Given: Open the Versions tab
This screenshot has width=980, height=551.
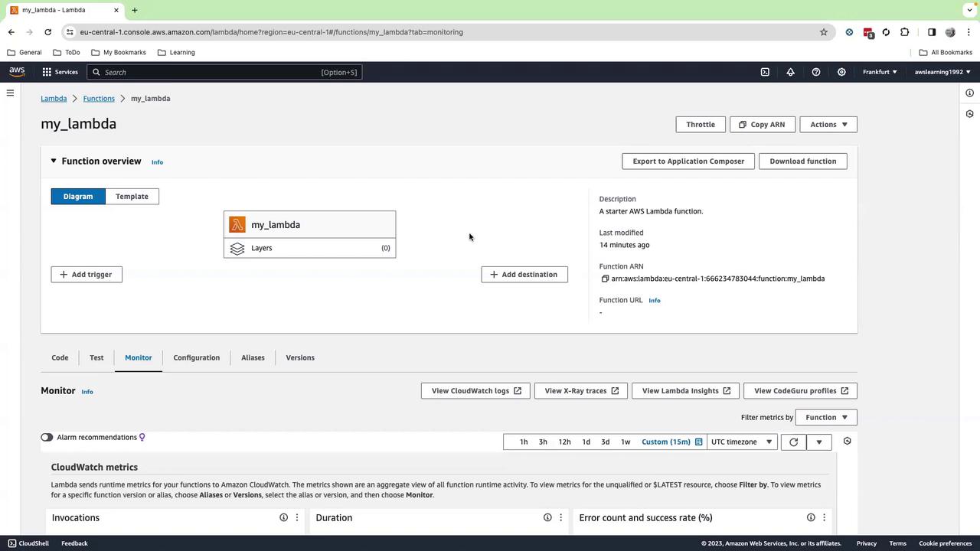Looking at the screenshot, I should [x=300, y=357].
